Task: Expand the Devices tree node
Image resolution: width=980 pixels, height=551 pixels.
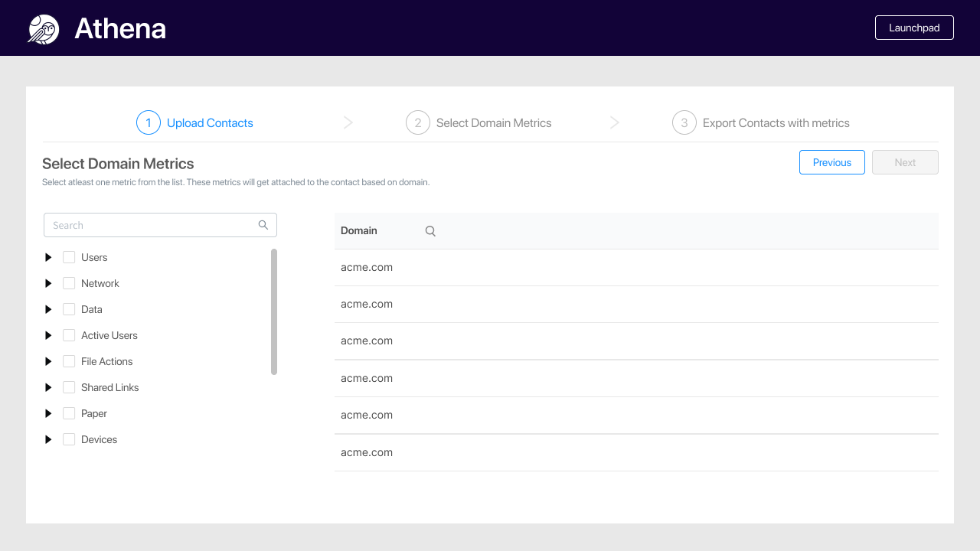Action: 48,439
